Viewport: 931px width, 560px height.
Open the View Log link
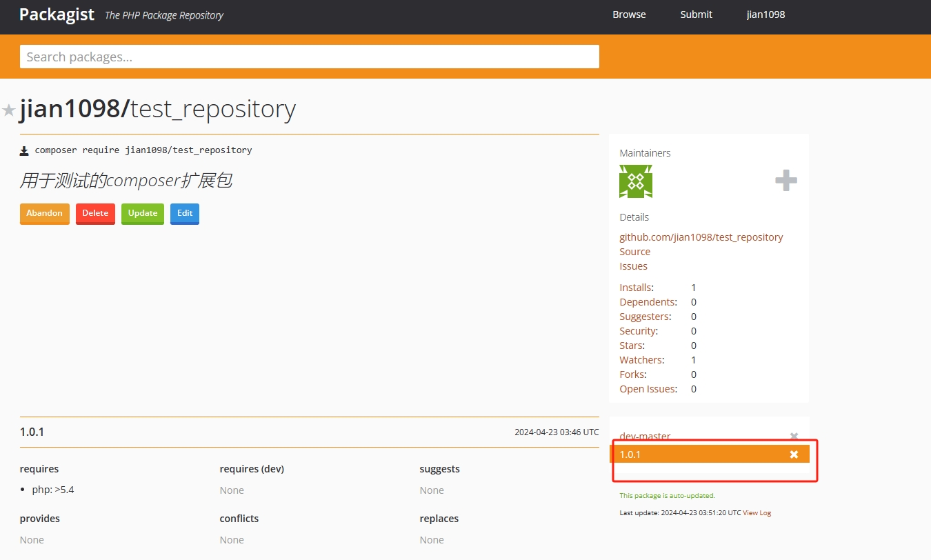[x=757, y=513]
